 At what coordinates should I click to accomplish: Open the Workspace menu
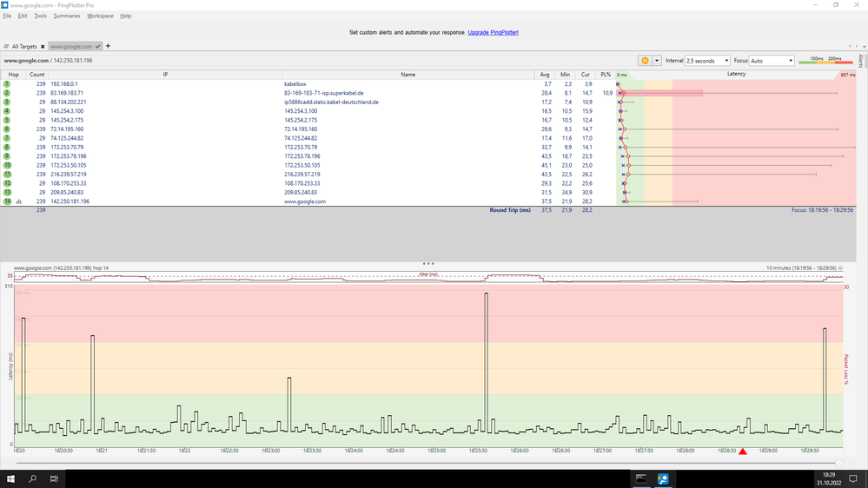tap(100, 16)
